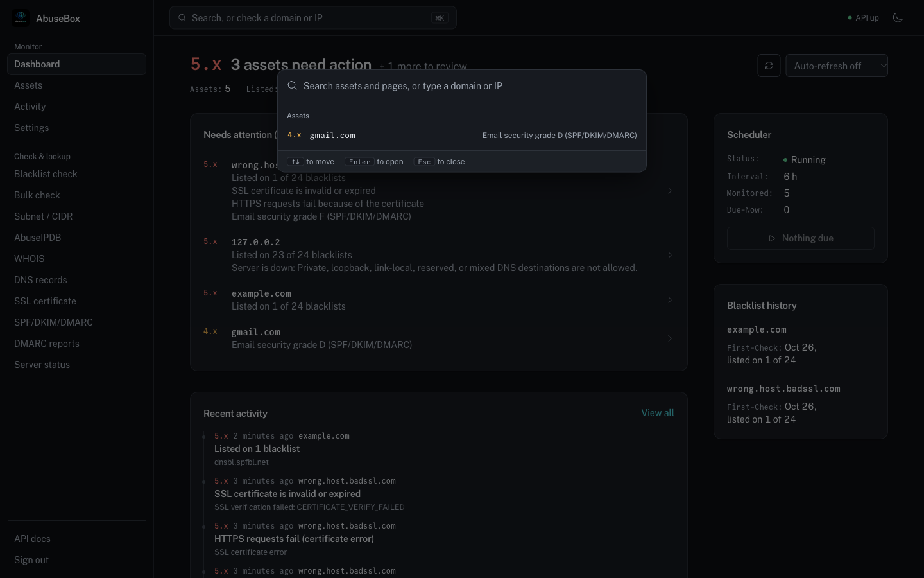The image size is (924, 578).
Task: Click the top bar domain or IP search
Action: pyautogui.click(x=313, y=18)
